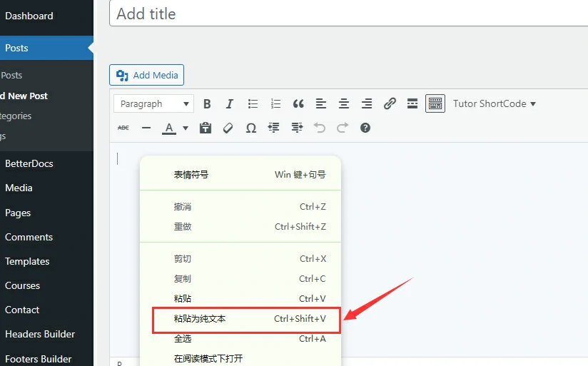Toggle strikethrough formatting
This screenshot has width=588, height=366.
(123, 128)
